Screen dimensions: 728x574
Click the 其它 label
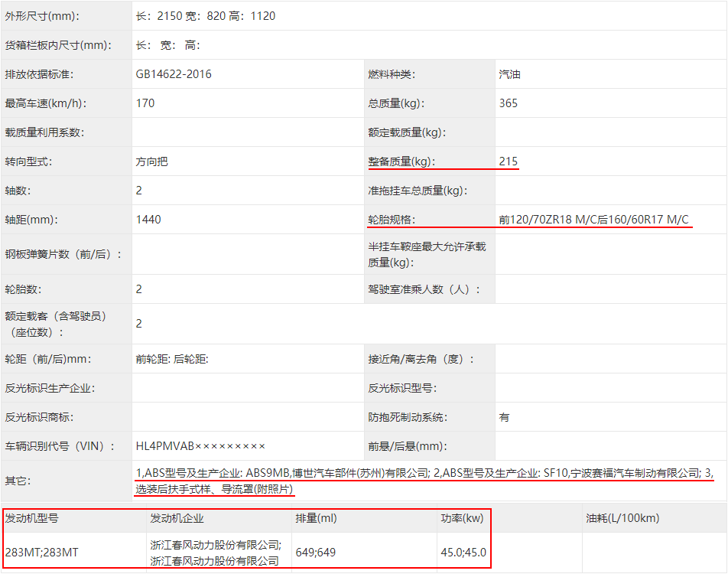click(x=18, y=481)
